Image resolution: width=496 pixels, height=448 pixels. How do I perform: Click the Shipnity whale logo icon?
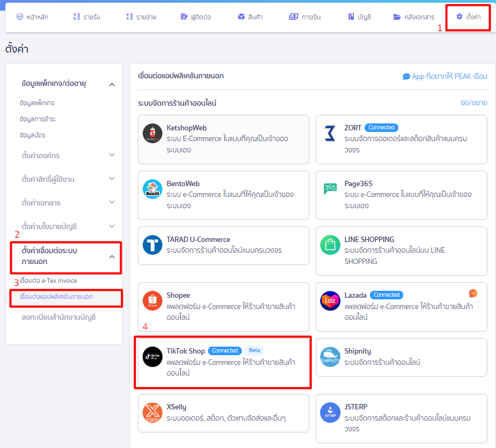click(330, 356)
